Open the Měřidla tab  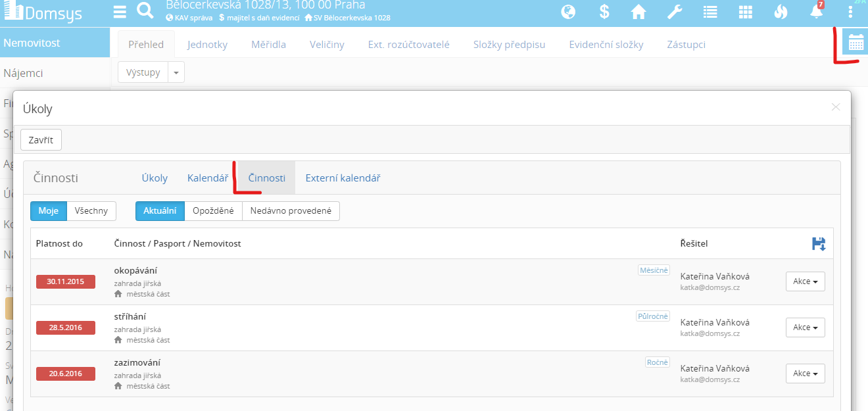(x=268, y=45)
